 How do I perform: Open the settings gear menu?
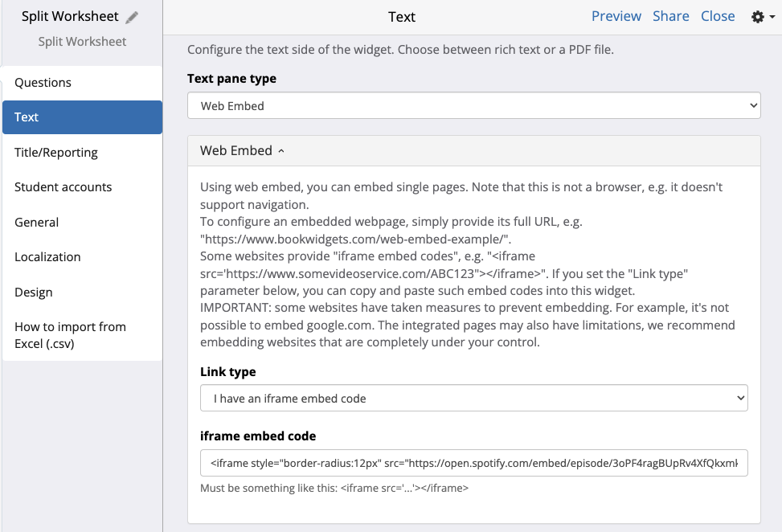758,17
